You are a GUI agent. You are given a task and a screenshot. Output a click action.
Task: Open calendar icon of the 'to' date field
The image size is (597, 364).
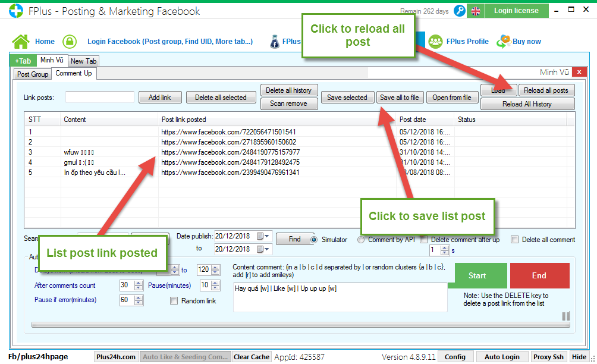point(260,249)
